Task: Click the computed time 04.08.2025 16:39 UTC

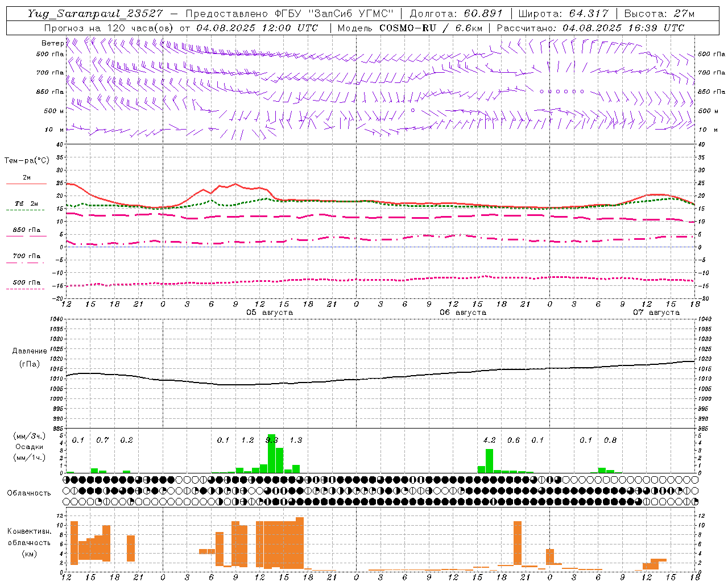Action: click(x=623, y=28)
